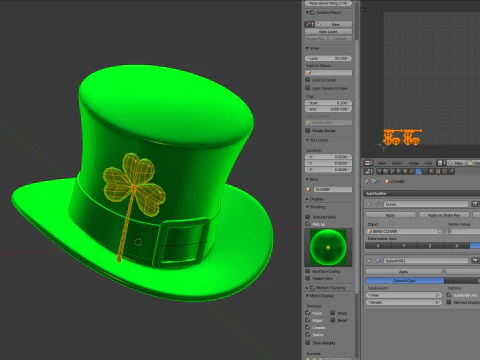480x360 pixels.
Task: Click the object cube icon beside the CLOVER name
Action: (308, 189)
